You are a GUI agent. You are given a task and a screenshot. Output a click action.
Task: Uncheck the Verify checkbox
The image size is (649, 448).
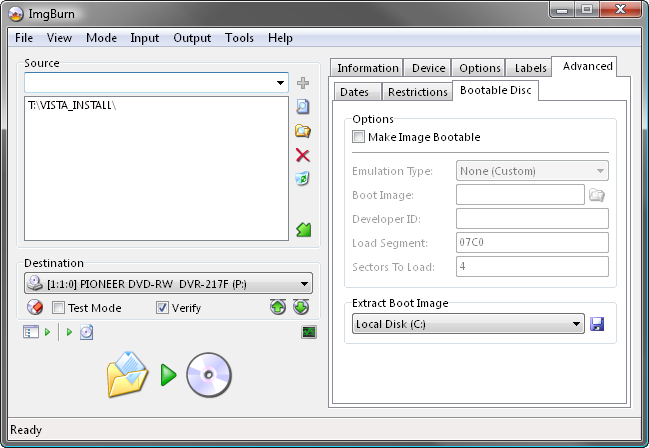[162, 308]
